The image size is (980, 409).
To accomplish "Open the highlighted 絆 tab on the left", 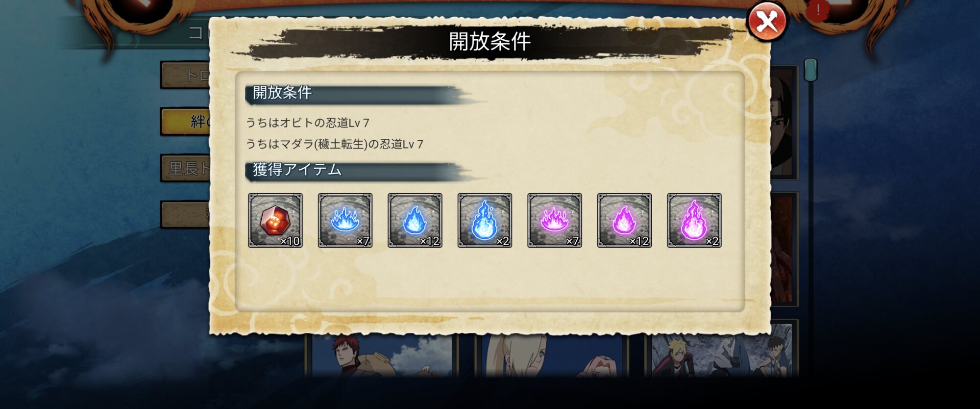I will [x=186, y=121].
